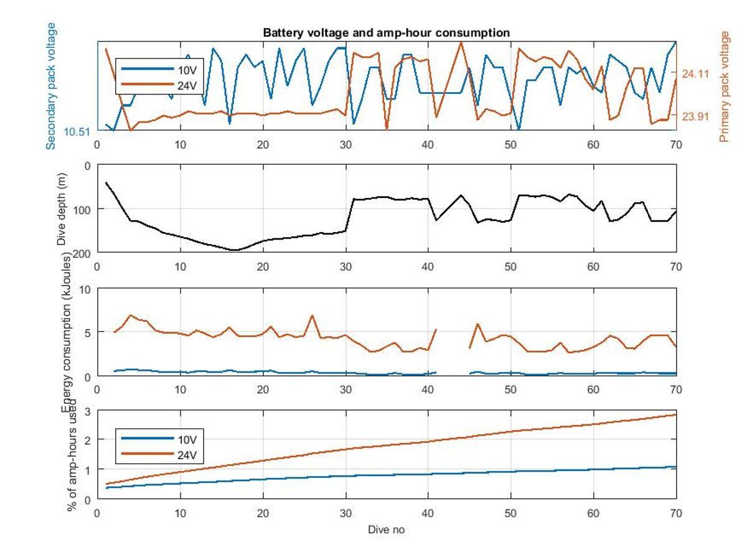
Task: Click the title "Battery voltage and amp-hour consumption"
Action: click(x=387, y=32)
